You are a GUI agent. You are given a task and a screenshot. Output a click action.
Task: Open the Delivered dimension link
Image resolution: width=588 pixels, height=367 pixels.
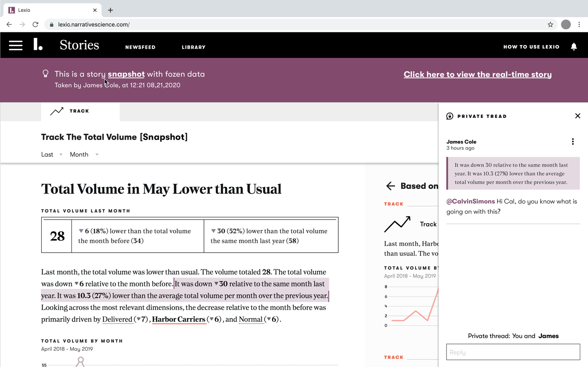117,320
